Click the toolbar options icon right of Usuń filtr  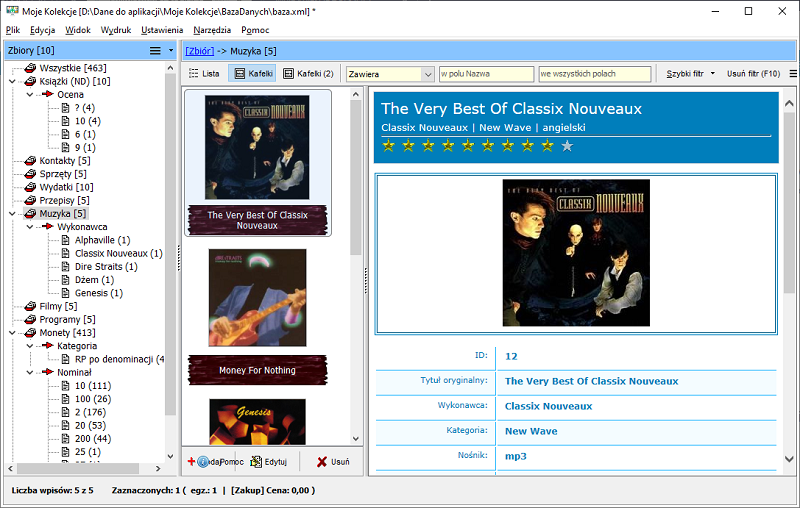[x=793, y=74]
